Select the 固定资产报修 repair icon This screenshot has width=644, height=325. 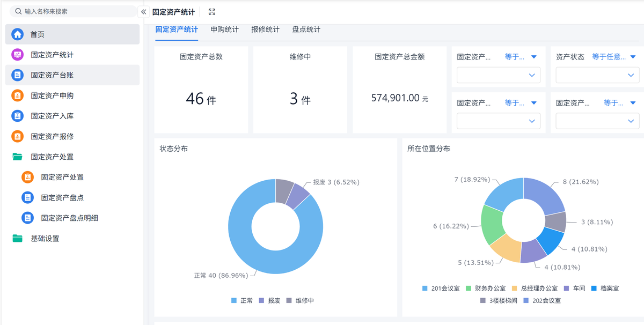point(17,136)
